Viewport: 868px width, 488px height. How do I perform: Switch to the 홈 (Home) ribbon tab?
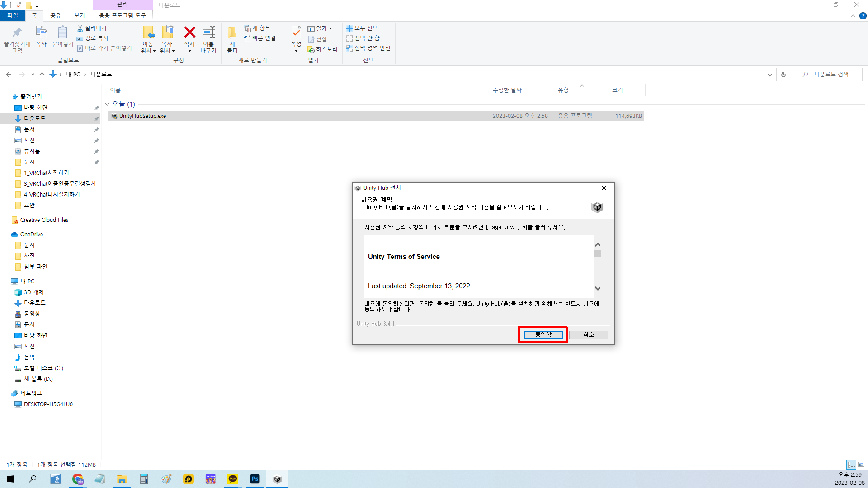click(34, 15)
